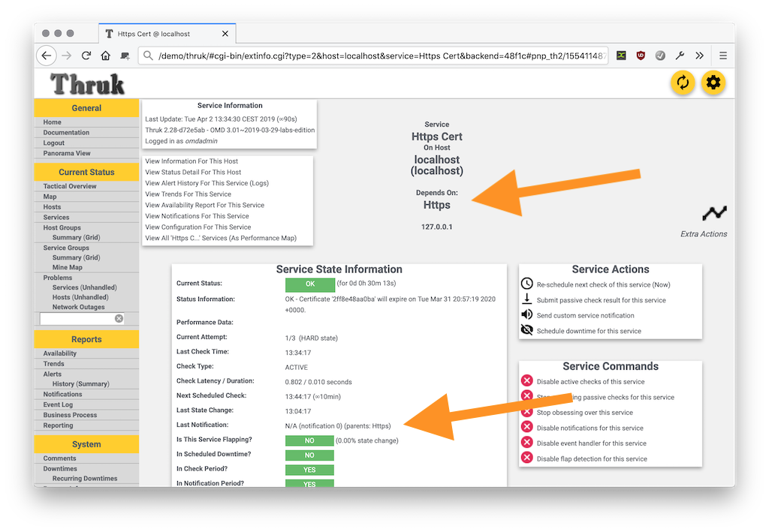Click the browser forward arrow button
Image resolution: width=769 pixels, height=532 pixels.
pos(67,56)
